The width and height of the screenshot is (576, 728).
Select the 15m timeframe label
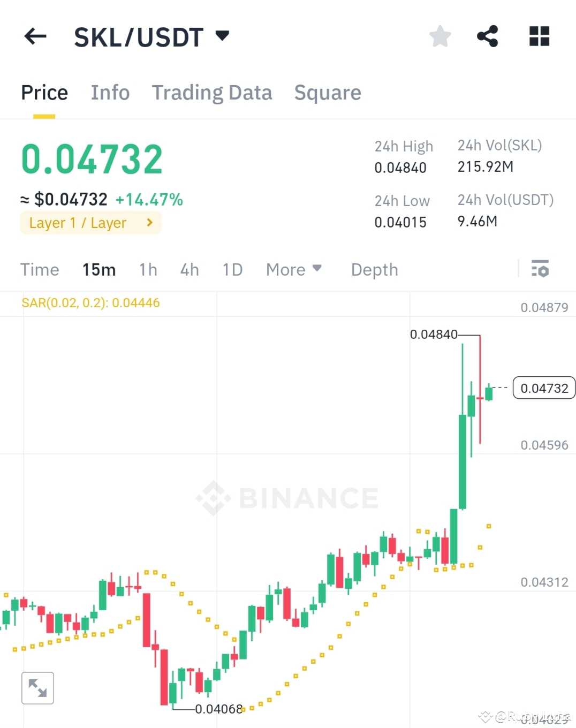(x=99, y=269)
